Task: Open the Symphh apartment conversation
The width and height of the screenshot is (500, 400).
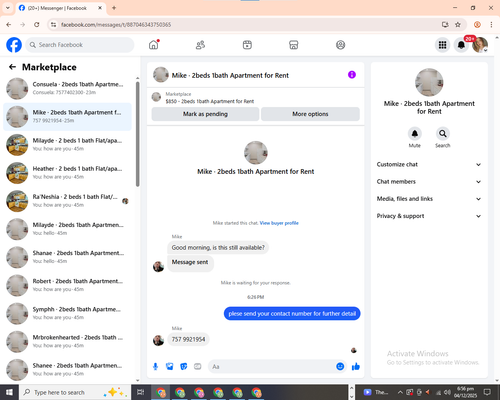Action: tap(67, 313)
